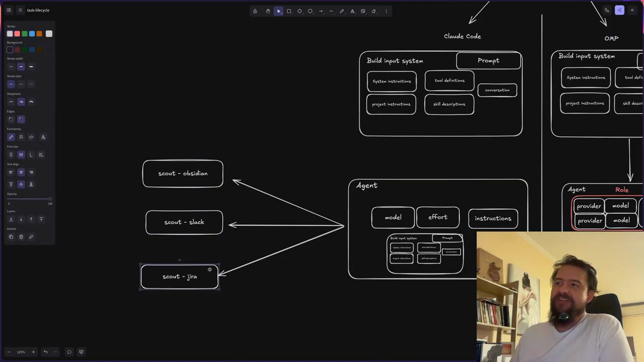
Task: Send selected element to back
Action: [x=11, y=219]
